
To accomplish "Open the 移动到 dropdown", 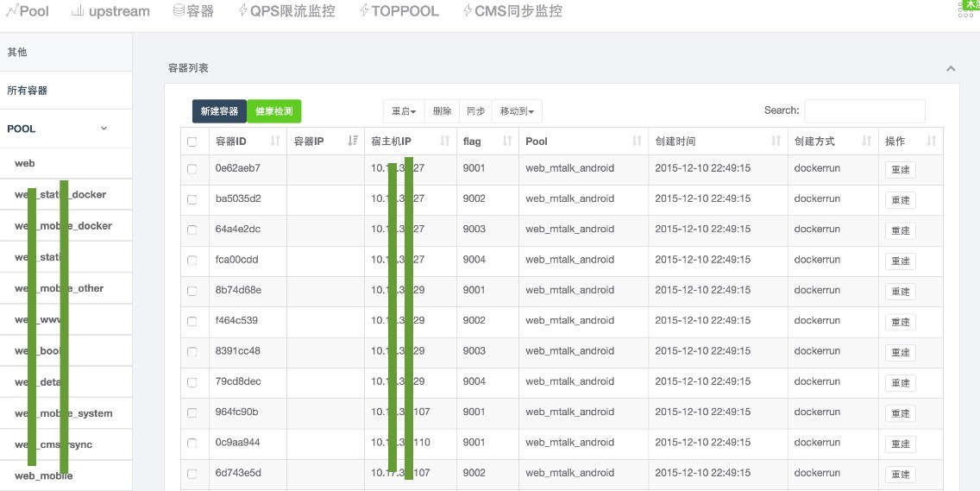I will (517, 111).
